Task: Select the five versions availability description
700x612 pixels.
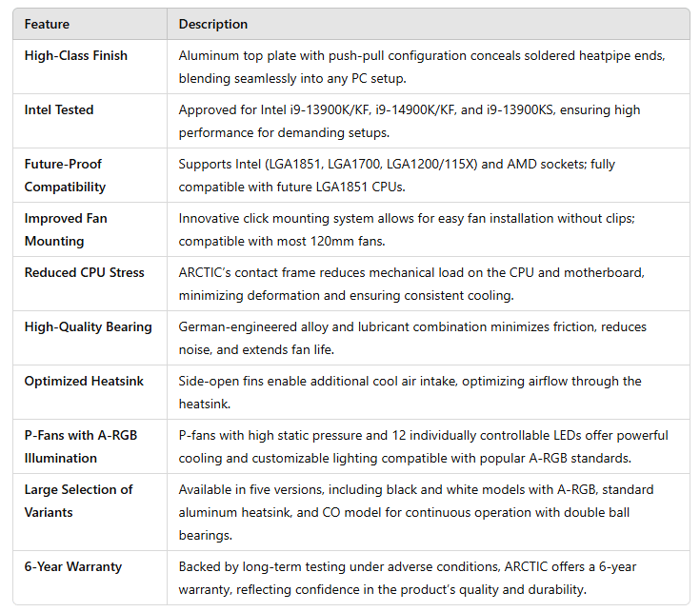Action: [x=416, y=512]
